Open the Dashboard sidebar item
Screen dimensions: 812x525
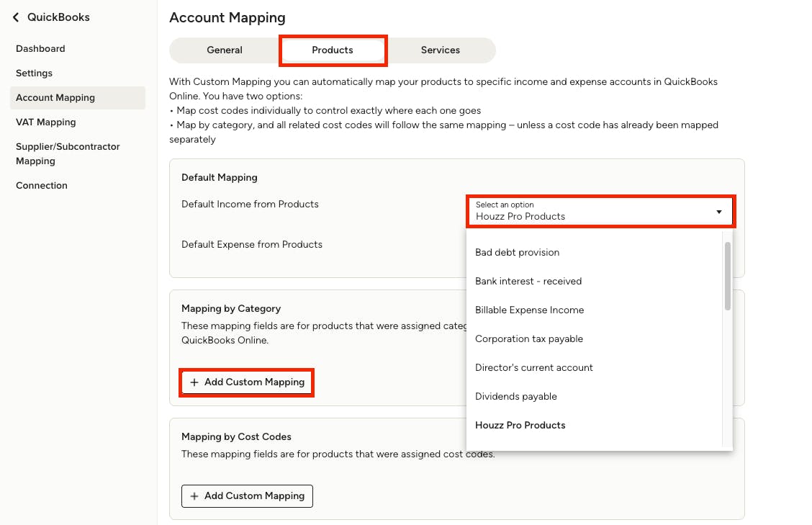pyautogui.click(x=40, y=49)
